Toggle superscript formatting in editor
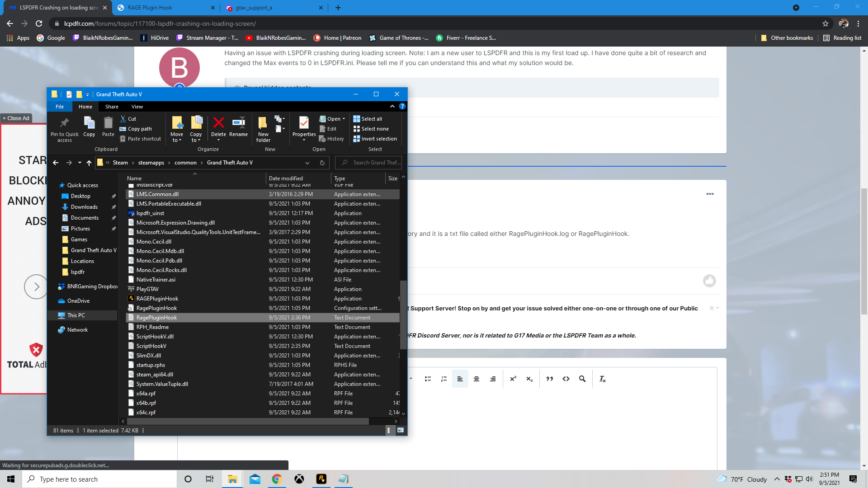Image resolution: width=868 pixels, height=488 pixels. coord(513,379)
